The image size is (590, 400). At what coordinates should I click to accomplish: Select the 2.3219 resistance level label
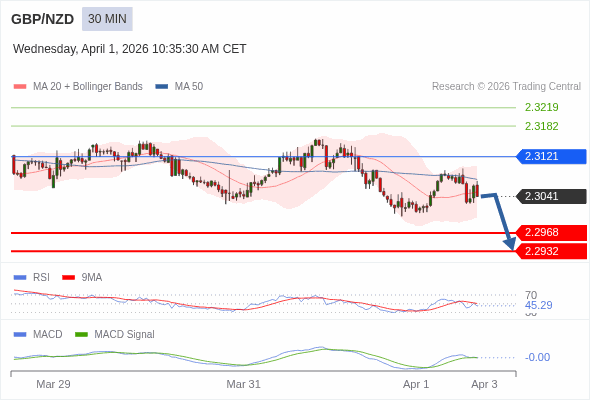541,107
